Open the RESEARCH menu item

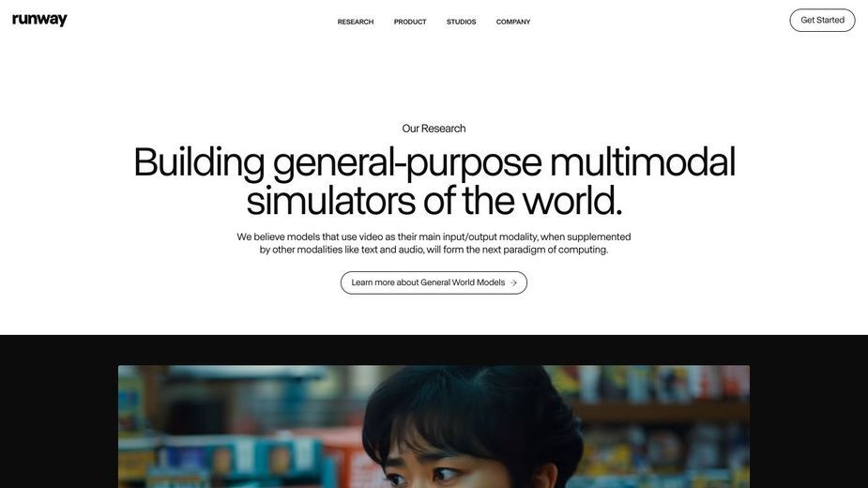(x=356, y=22)
